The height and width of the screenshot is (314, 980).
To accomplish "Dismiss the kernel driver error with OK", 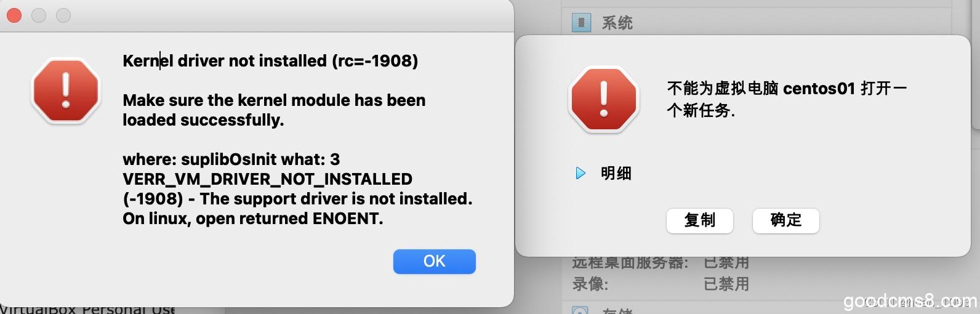I will click(x=435, y=261).
